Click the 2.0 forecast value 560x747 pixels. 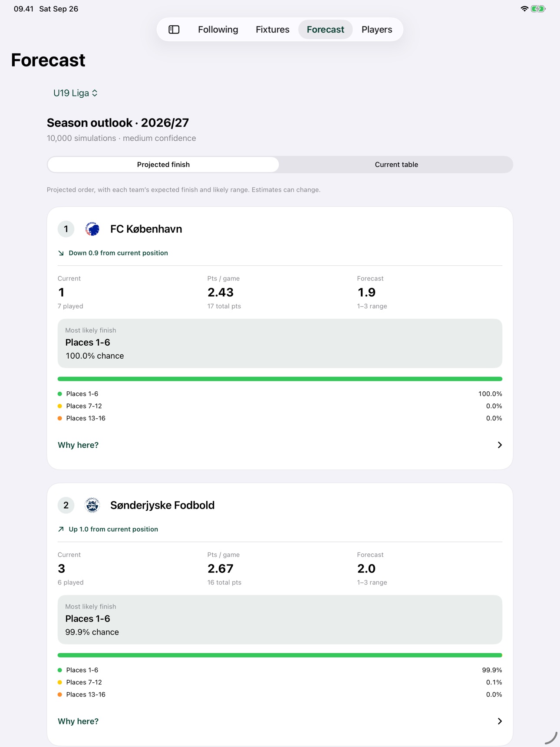tap(366, 569)
